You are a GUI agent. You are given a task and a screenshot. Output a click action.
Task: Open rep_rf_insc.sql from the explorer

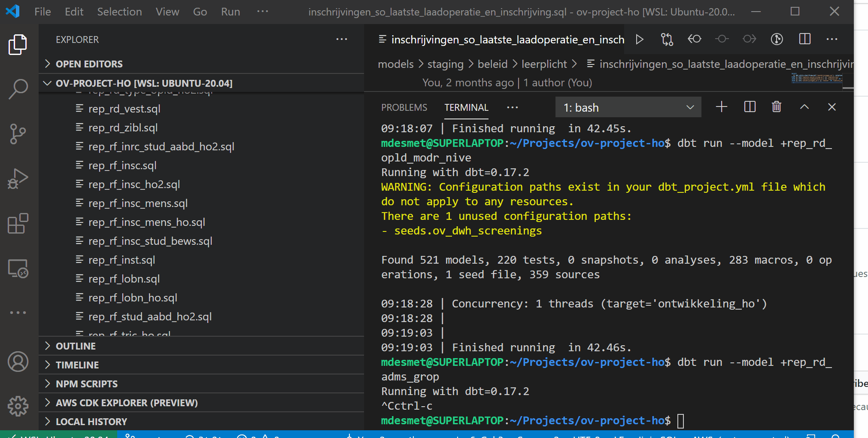[x=122, y=165]
